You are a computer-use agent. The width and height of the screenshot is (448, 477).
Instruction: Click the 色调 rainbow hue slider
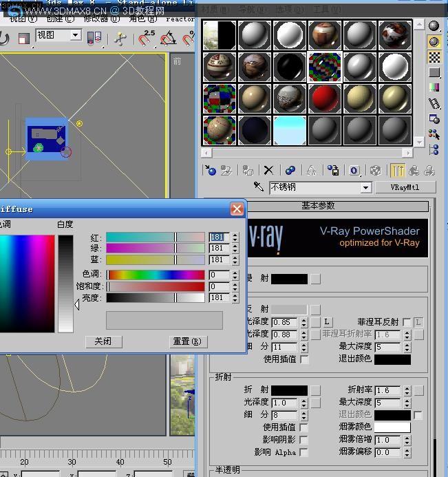coord(156,275)
